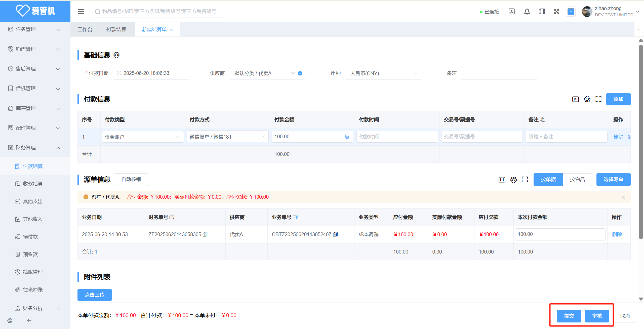Open 付款方式 dropdown 微信账户 / 微信181

pyautogui.click(x=228, y=137)
